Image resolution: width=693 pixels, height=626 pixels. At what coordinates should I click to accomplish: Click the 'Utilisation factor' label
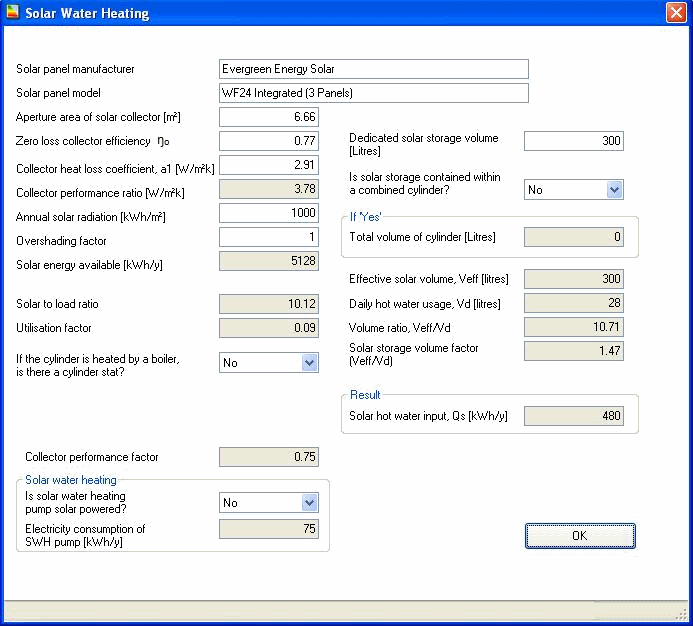click(54, 328)
